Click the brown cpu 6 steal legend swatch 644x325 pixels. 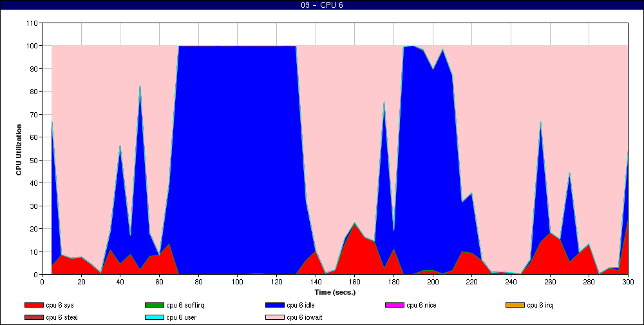click(34, 318)
